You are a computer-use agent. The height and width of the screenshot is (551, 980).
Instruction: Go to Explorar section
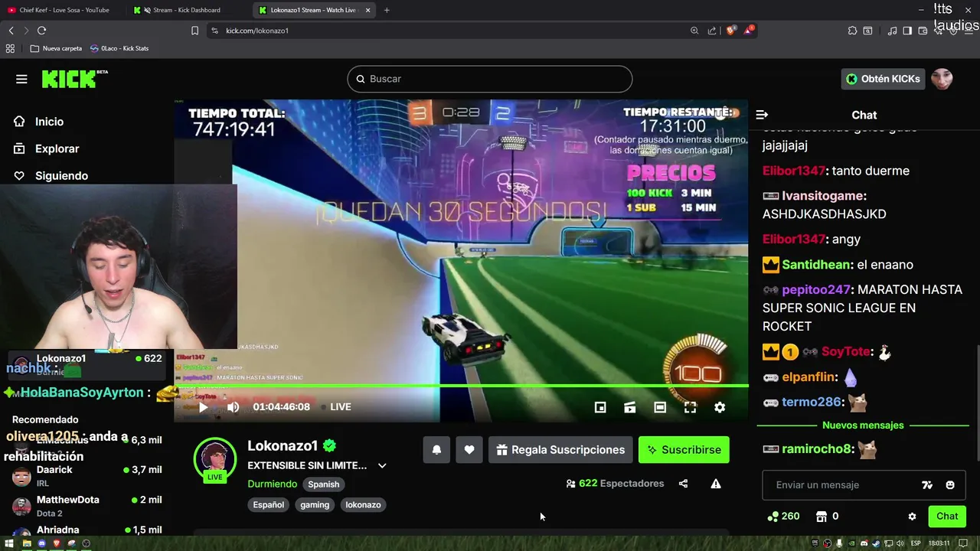click(x=57, y=148)
